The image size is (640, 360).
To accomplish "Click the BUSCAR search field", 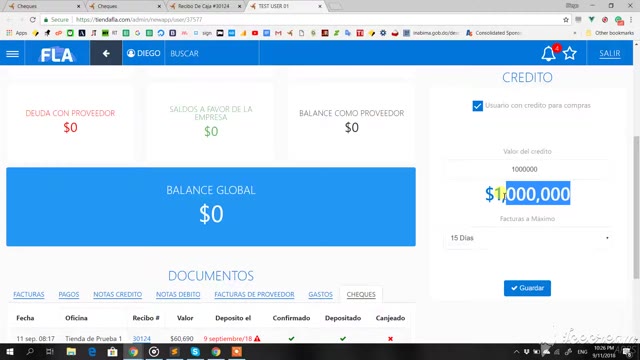I will 211,53.
